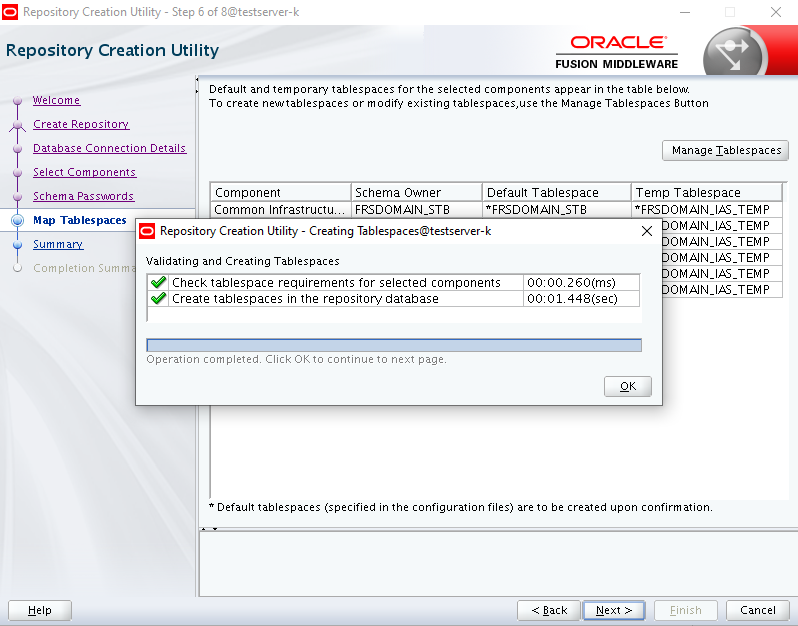Click the Back button

tap(549, 610)
